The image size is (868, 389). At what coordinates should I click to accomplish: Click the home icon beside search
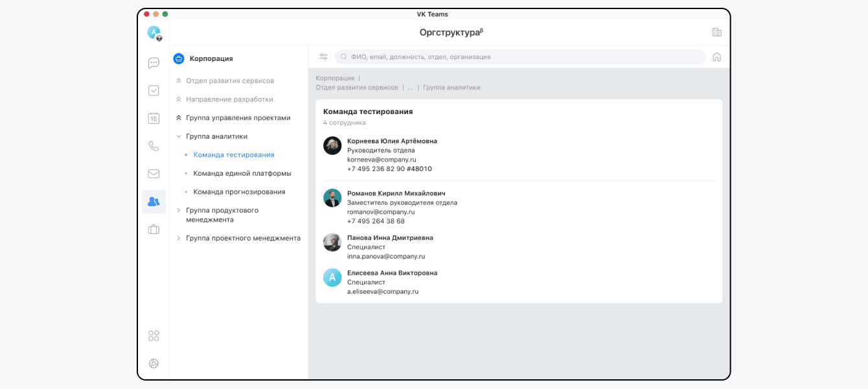(716, 57)
